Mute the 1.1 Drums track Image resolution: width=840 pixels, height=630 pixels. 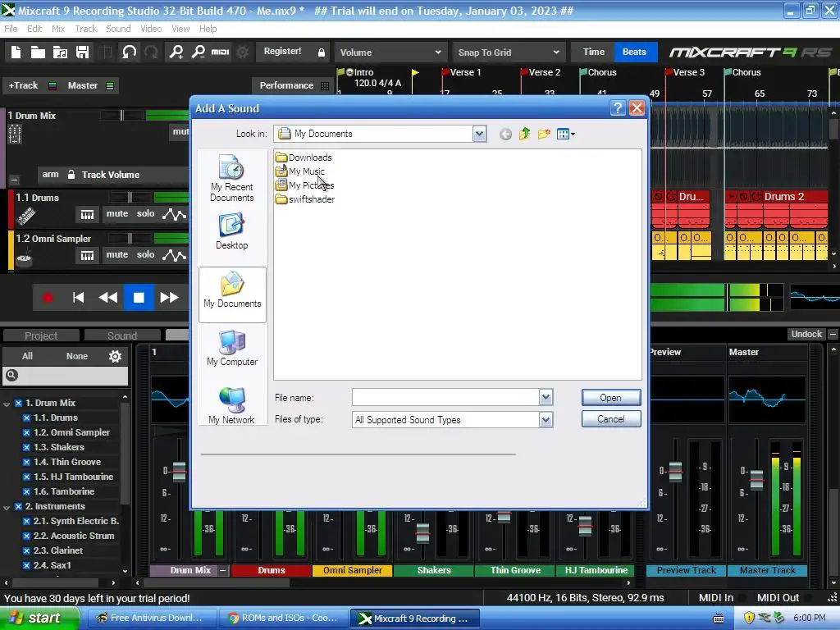(116, 214)
